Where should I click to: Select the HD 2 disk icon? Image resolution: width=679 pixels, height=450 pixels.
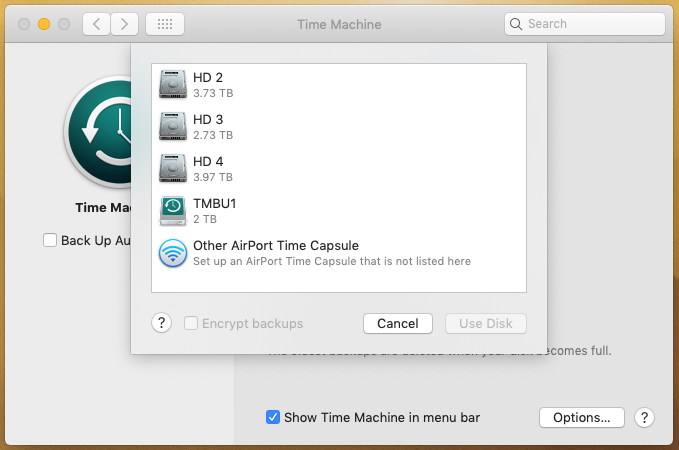[173, 84]
